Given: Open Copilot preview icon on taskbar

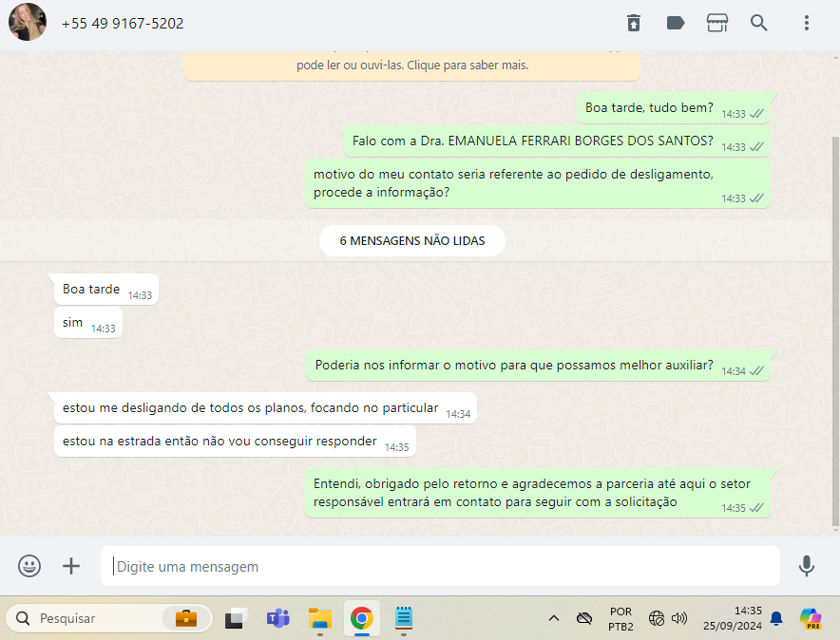Looking at the screenshot, I should click(811, 618).
